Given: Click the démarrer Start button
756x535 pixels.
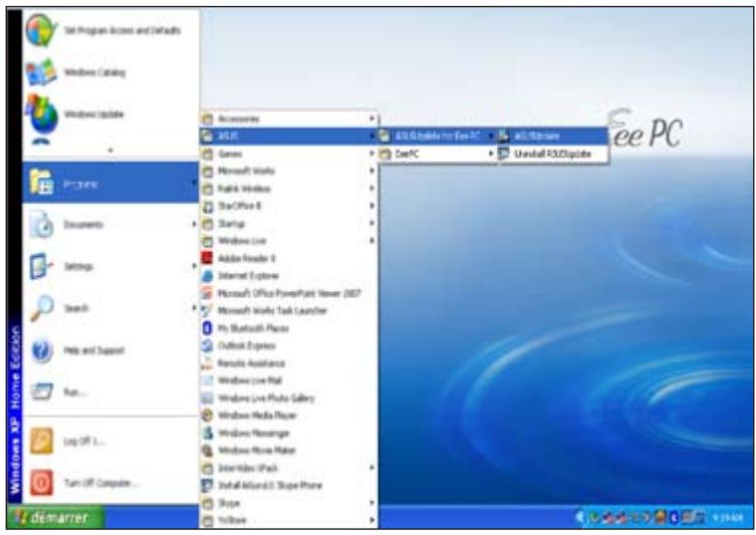Looking at the screenshot, I should pos(56,518).
